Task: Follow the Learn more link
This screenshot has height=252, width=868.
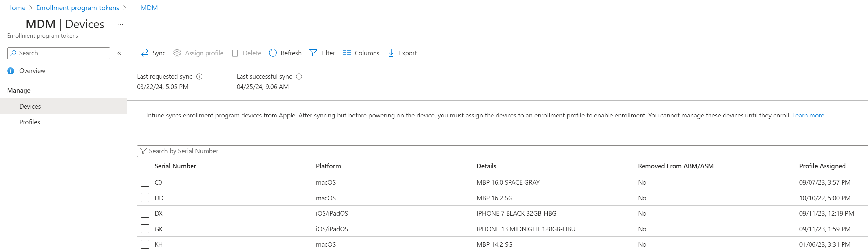Action: [x=809, y=116]
